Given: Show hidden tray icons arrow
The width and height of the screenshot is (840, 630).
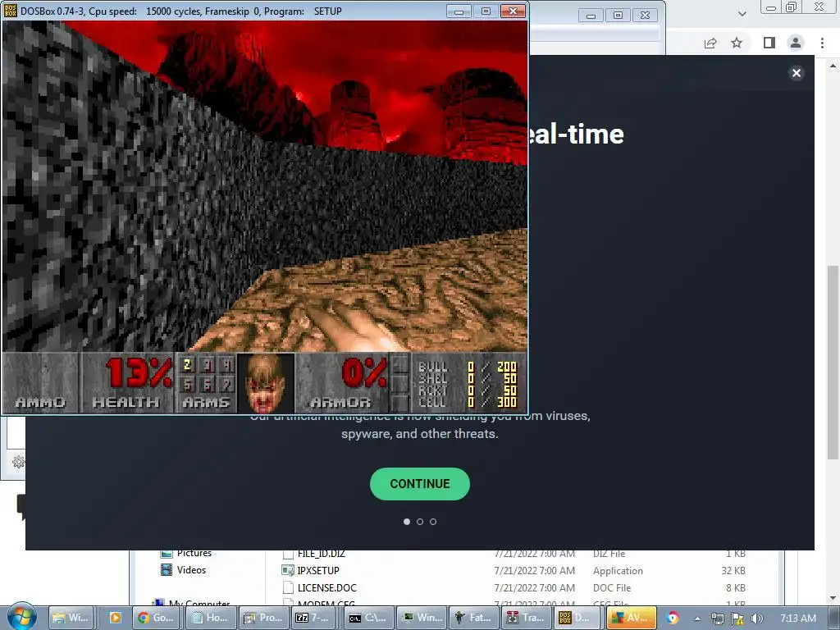Looking at the screenshot, I should click(697, 619).
